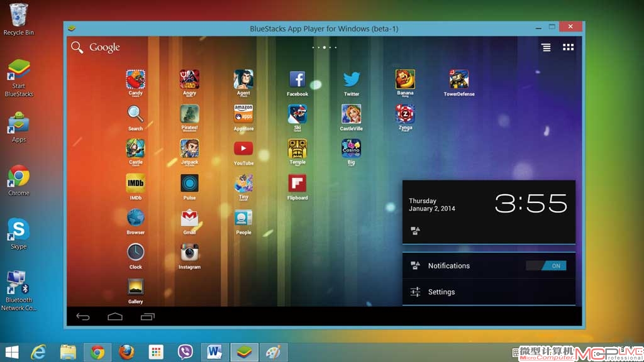644x362 pixels.
Task: Click the colorful grid app in the taskbar
Action: (x=156, y=352)
